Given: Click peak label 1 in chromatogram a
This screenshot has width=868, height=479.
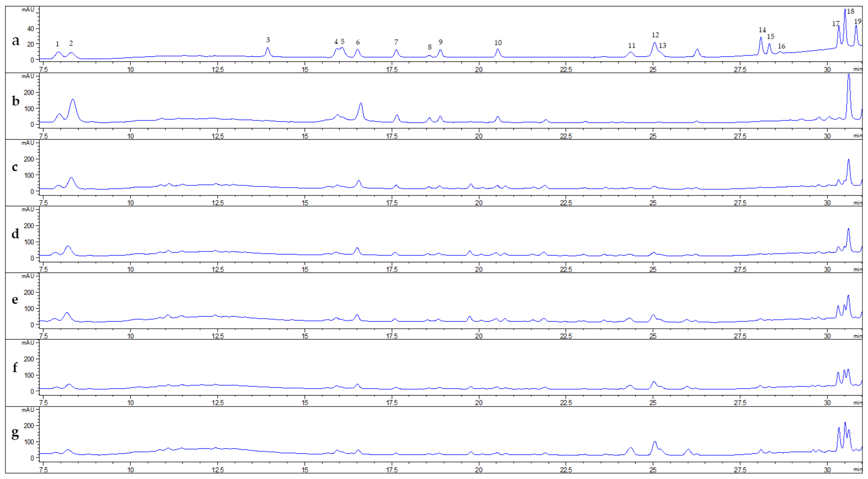Looking at the screenshot, I should point(57,44).
